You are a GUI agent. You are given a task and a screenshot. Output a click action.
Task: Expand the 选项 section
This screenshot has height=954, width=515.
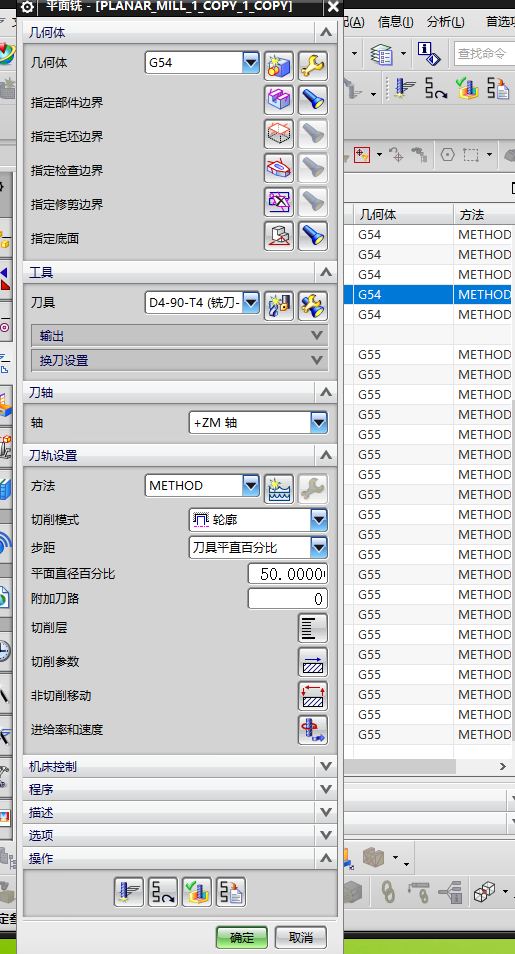tap(180, 835)
